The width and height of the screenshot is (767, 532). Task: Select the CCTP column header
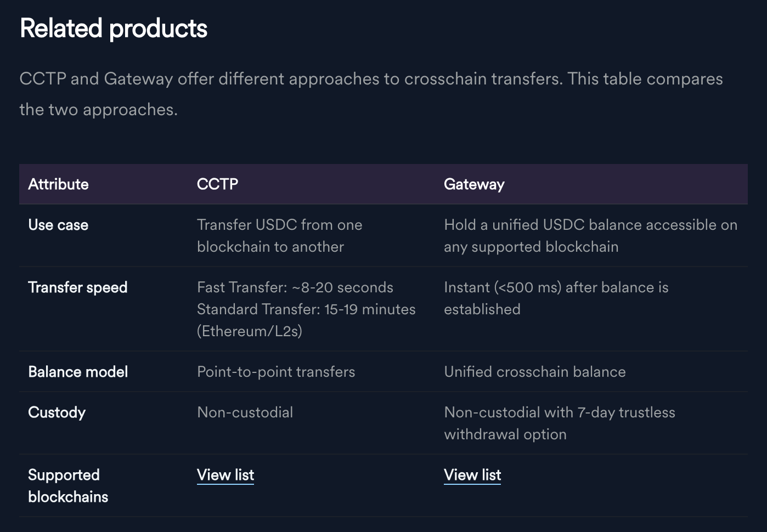click(x=218, y=184)
